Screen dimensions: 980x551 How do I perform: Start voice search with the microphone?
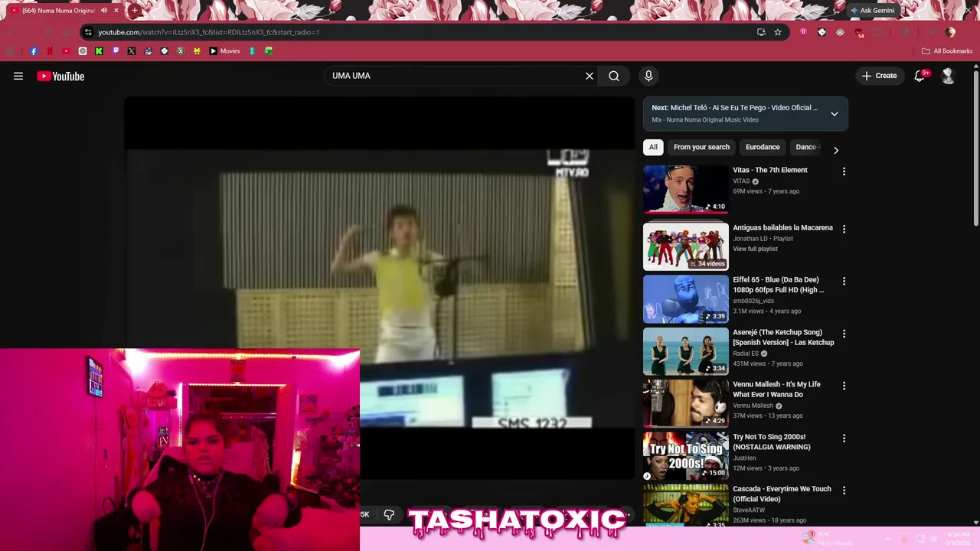(648, 76)
